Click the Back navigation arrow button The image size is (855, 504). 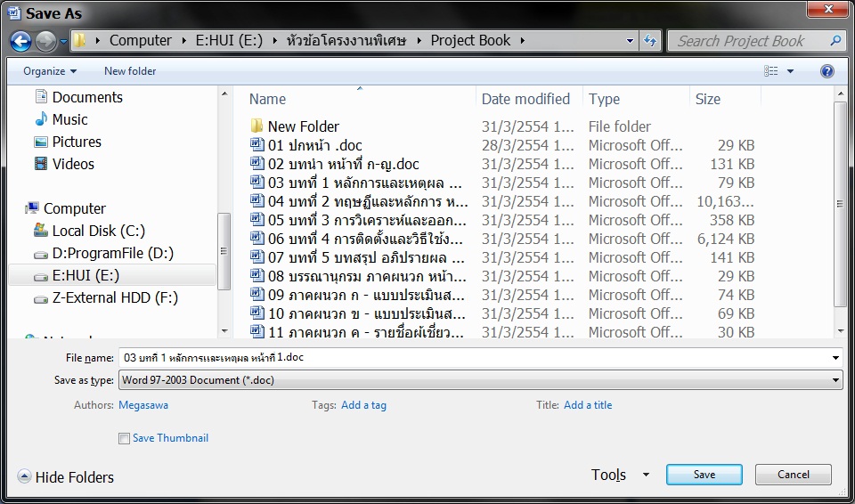point(20,41)
